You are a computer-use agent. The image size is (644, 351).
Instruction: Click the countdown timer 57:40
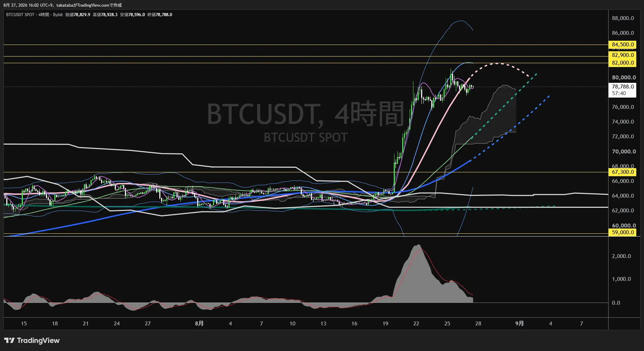[619, 93]
